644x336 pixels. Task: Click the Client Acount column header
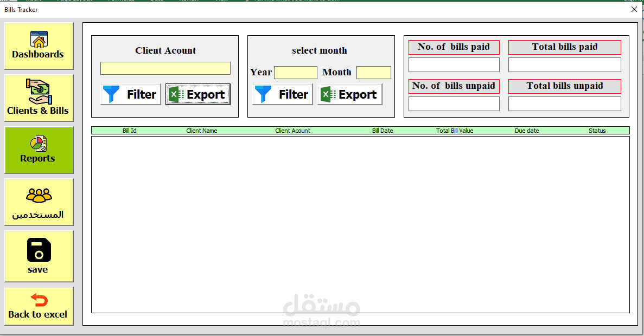pos(292,131)
